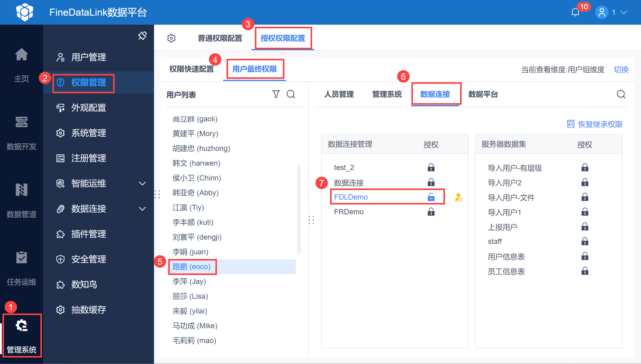The height and width of the screenshot is (364, 641).
Task: Open the filter icon in user list
Action: [x=276, y=94]
